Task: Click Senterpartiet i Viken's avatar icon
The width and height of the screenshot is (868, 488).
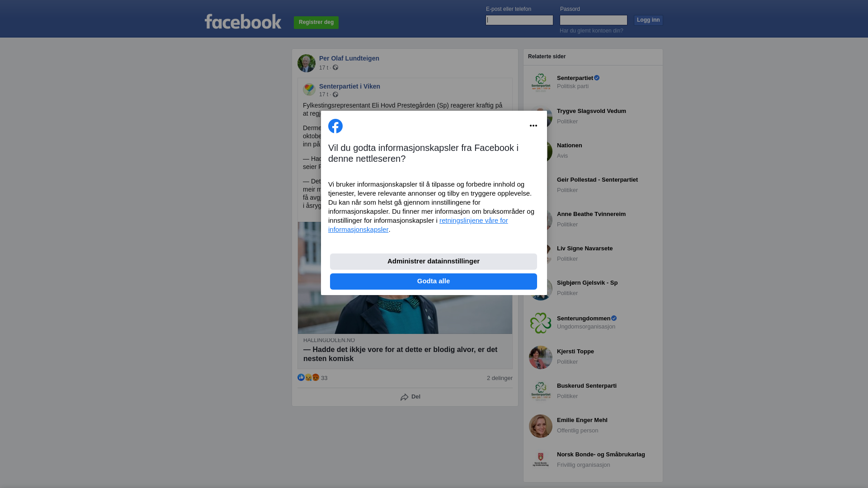Action: [309, 89]
